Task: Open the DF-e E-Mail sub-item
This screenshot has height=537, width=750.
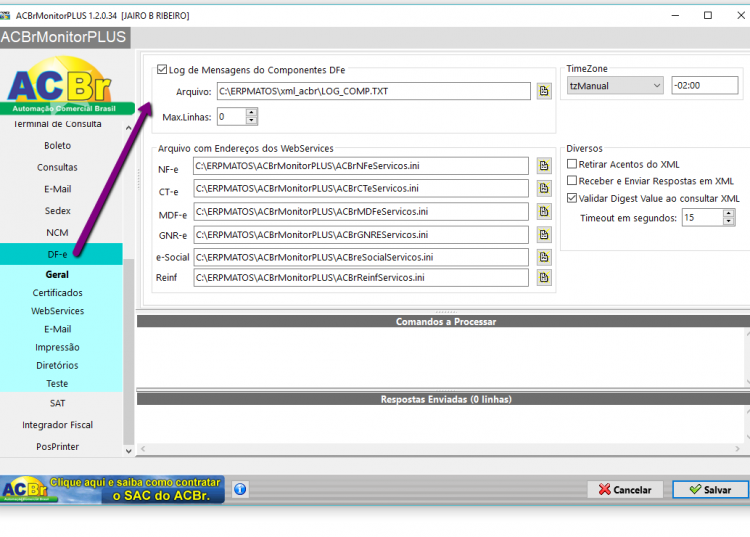Action: pos(57,329)
